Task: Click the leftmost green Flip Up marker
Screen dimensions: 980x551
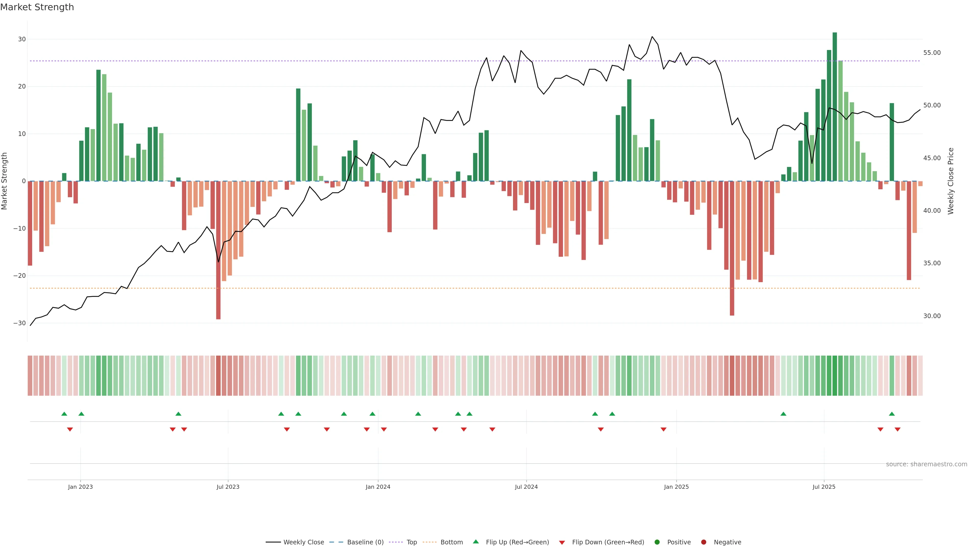Action: tap(64, 414)
